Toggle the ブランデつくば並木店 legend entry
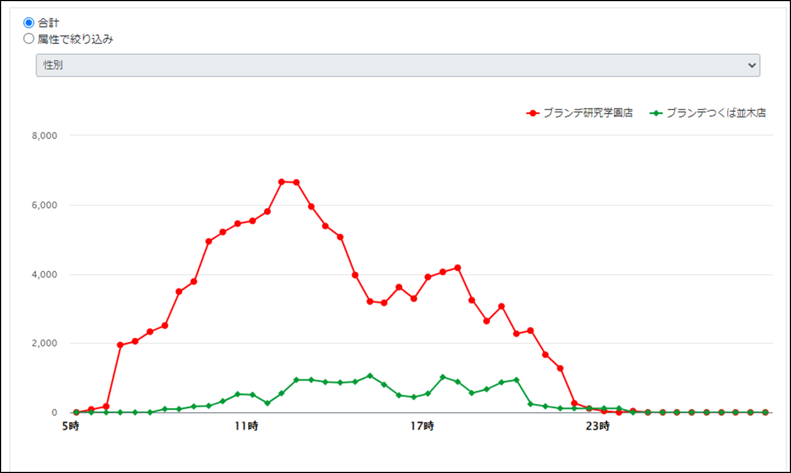The width and height of the screenshot is (791, 473). (708, 113)
